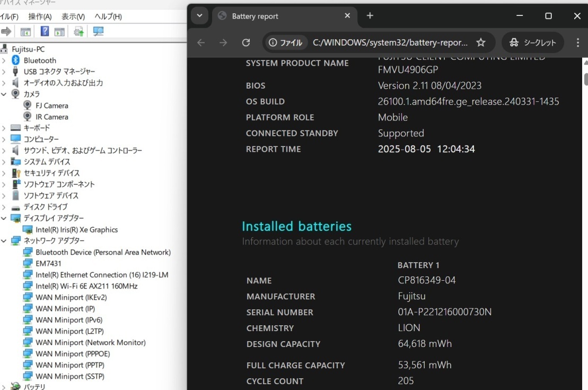Click the update driver toolbar icon
The image size is (588, 390).
pyautogui.click(x=79, y=32)
